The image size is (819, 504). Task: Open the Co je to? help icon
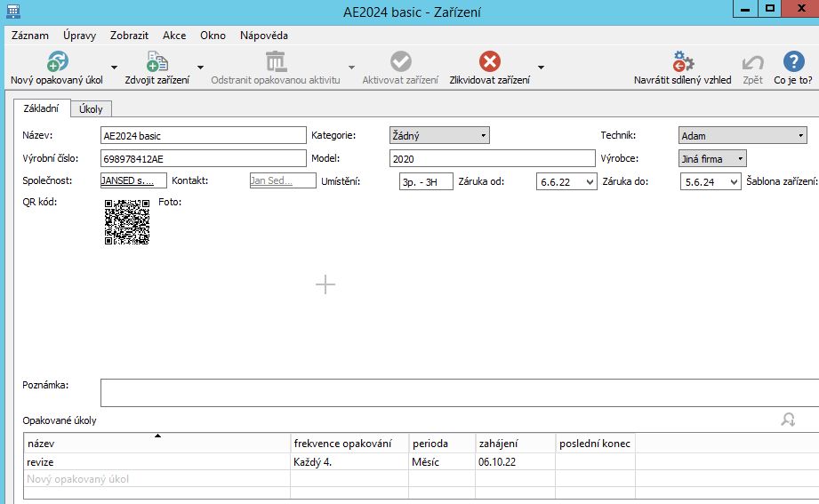(x=792, y=61)
